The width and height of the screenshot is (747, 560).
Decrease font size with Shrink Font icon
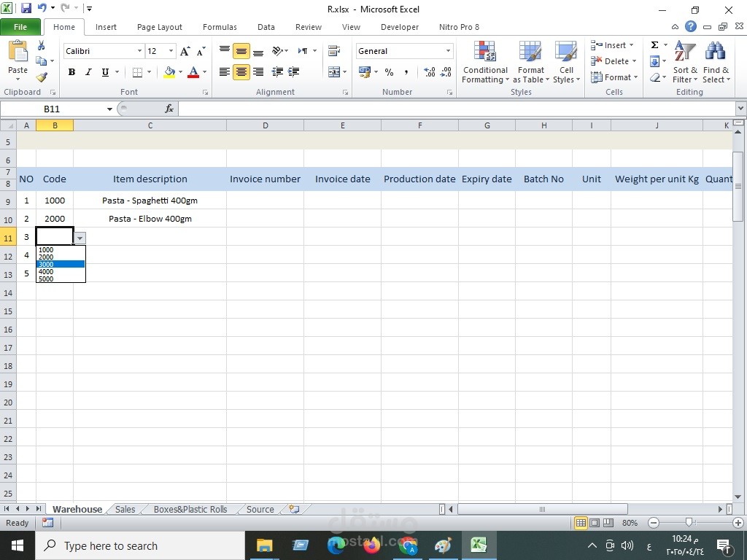201,51
